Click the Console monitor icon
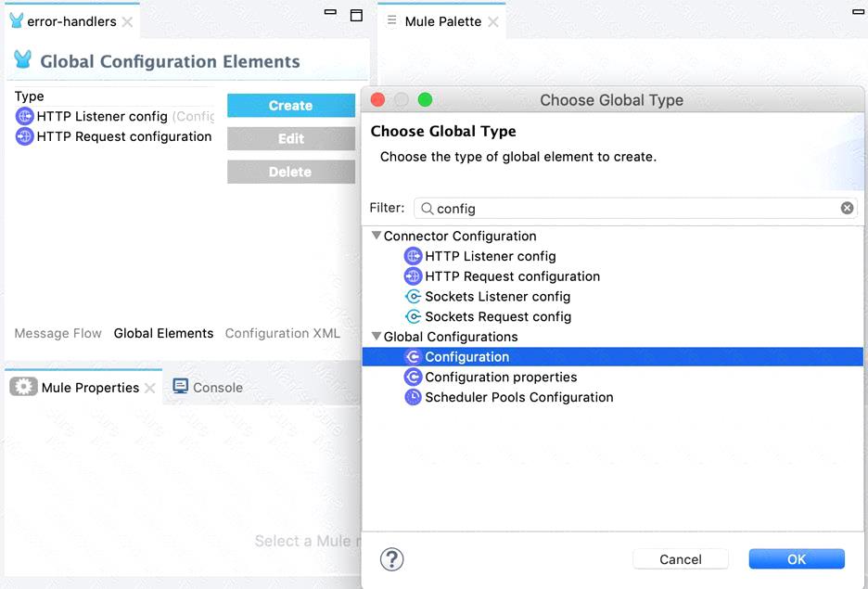 pyautogui.click(x=181, y=387)
